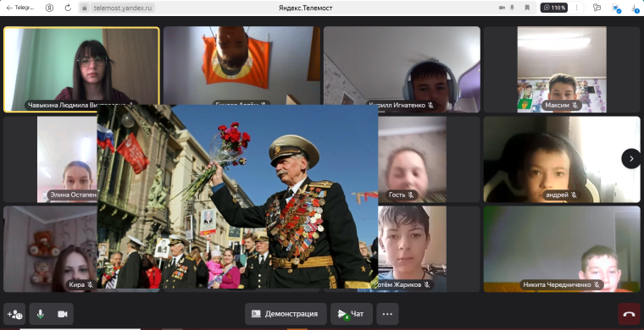The height and width of the screenshot is (330, 644).
Task: Open the translator/chat extension icon
Action: click(x=597, y=8)
